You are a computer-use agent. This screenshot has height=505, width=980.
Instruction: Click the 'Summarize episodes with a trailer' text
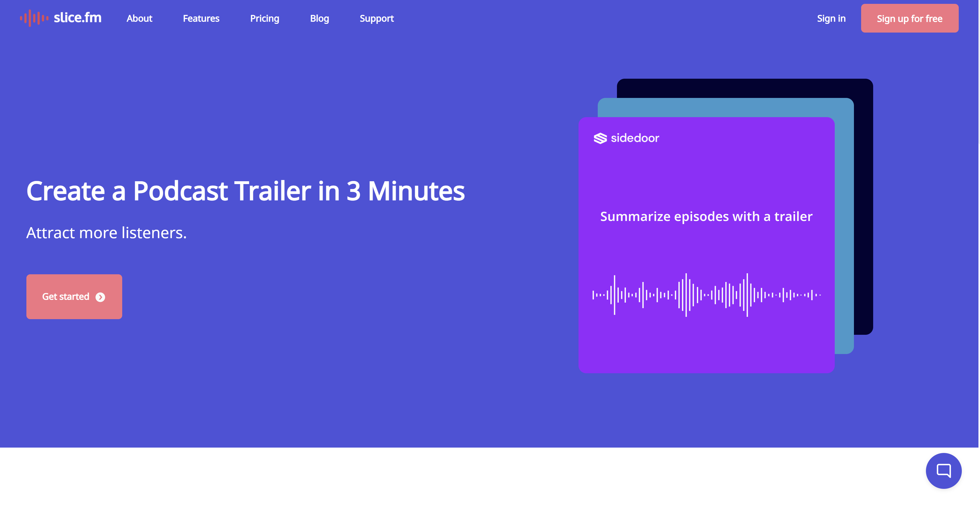point(706,216)
